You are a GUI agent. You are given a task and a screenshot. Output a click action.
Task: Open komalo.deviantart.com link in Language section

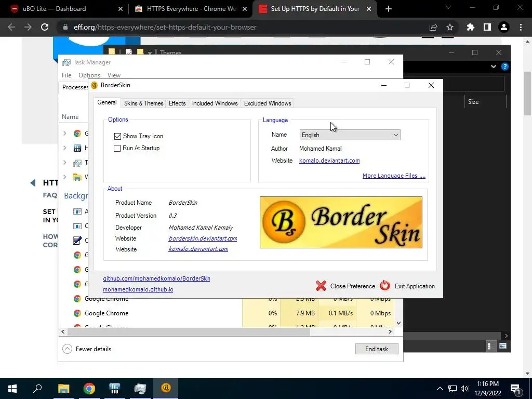329,161
